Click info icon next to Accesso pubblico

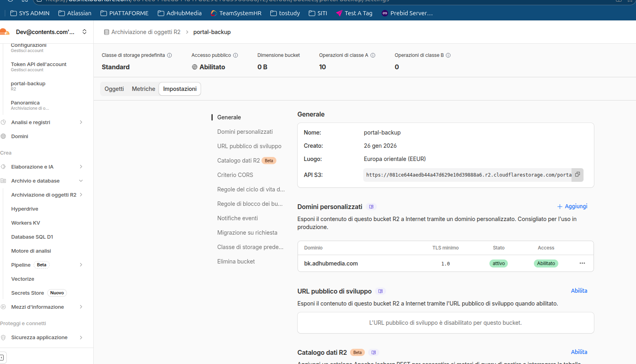[x=235, y=55]
